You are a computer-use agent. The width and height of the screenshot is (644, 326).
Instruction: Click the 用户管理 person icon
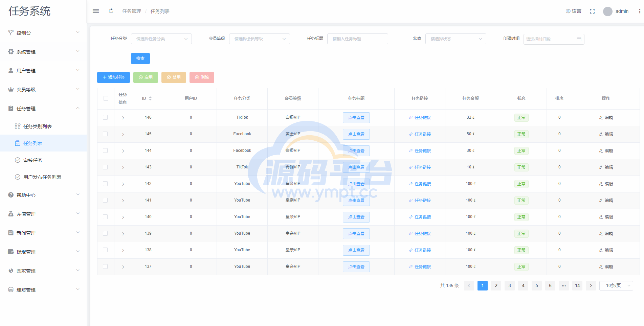pos(11,70)
